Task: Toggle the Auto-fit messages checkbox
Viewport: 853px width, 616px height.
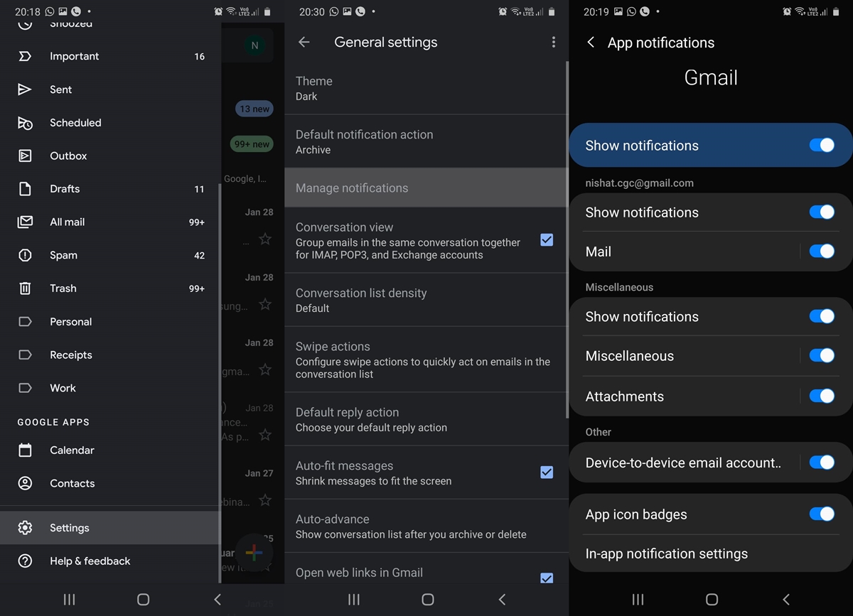Action: pos(547,472)
